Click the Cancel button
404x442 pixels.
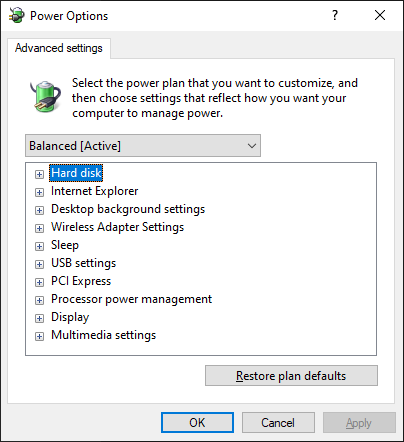tap(278, 423)
